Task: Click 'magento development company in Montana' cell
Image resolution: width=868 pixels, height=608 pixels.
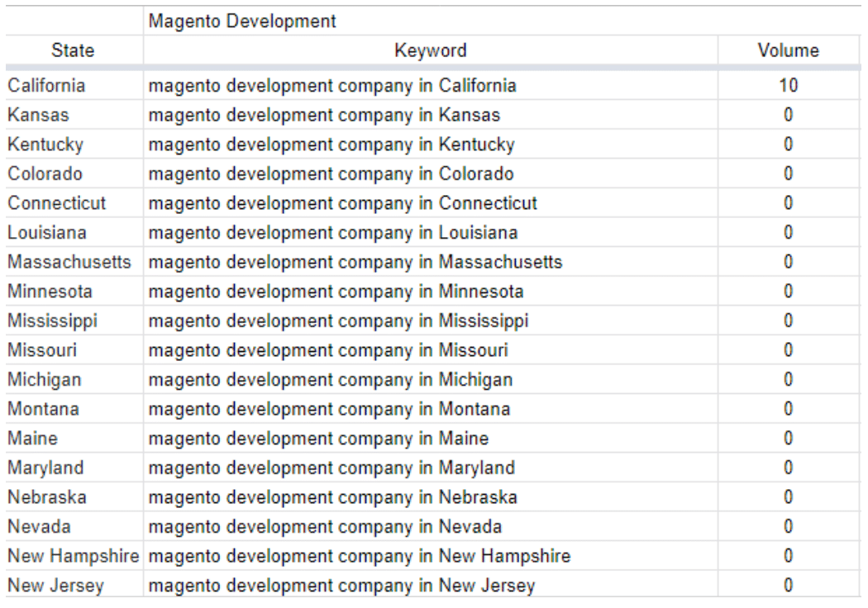Action: click(x=430, y=408)
